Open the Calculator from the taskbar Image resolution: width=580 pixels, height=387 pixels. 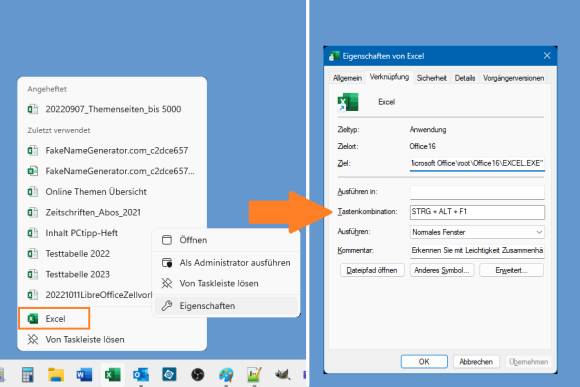[28, 374]
